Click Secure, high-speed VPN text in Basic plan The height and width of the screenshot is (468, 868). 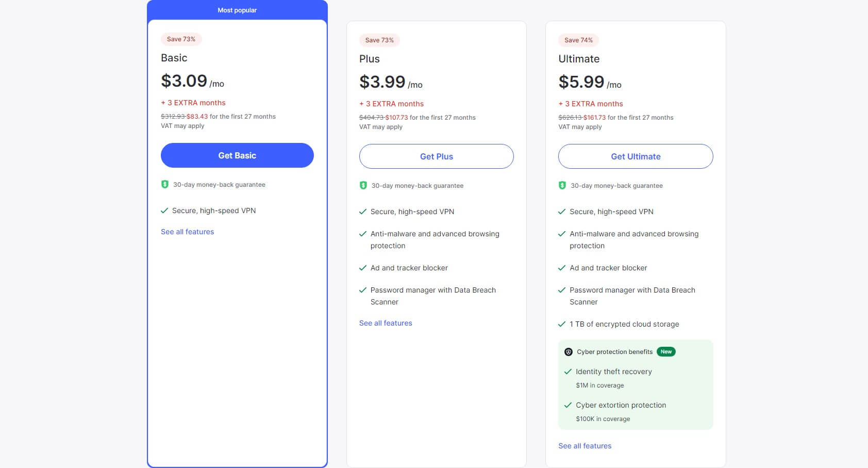tap(214, 211)
